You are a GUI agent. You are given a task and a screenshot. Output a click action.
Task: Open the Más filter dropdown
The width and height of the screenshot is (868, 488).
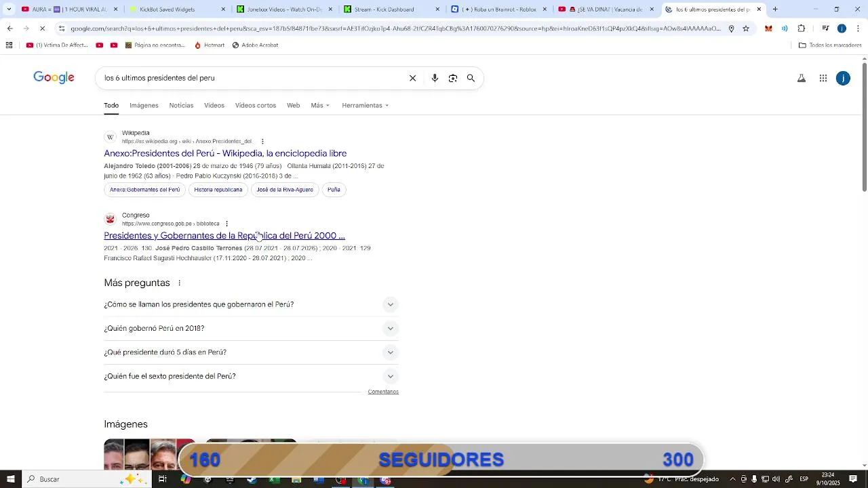click(x=320, y=105)
